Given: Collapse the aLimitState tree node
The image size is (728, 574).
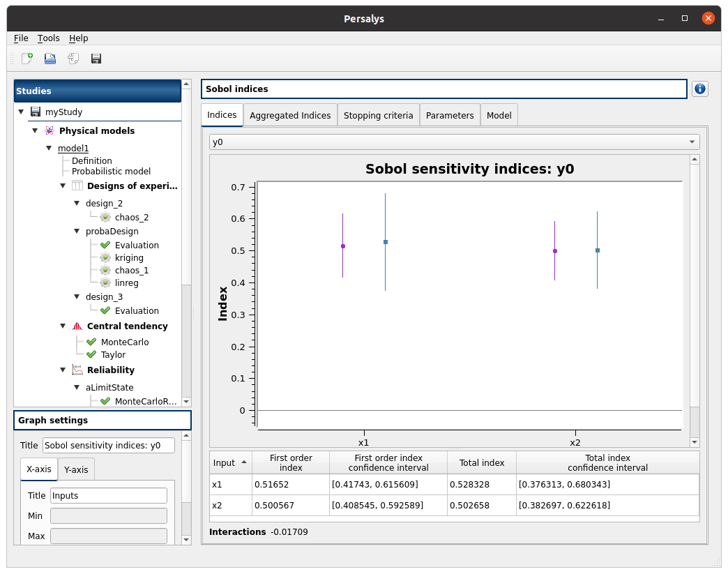Looking at the screenshot, I should pyautogui.click(x=77, y=387).
